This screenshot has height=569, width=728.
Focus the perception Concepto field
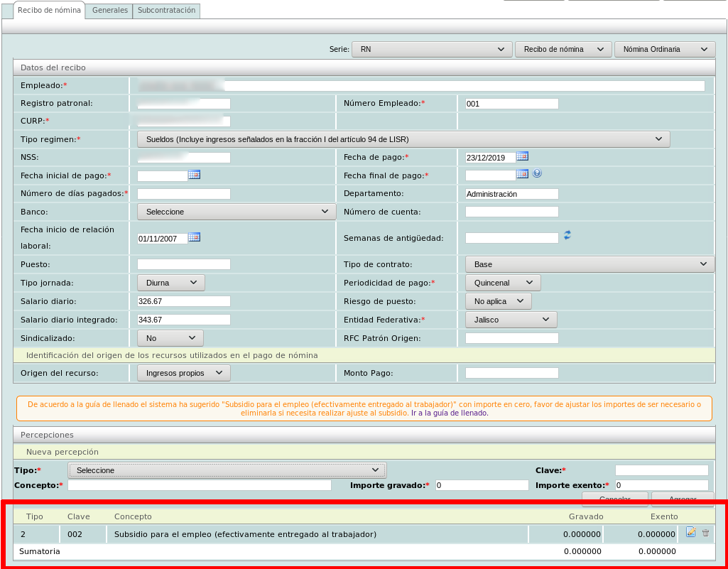coord(200,485)
